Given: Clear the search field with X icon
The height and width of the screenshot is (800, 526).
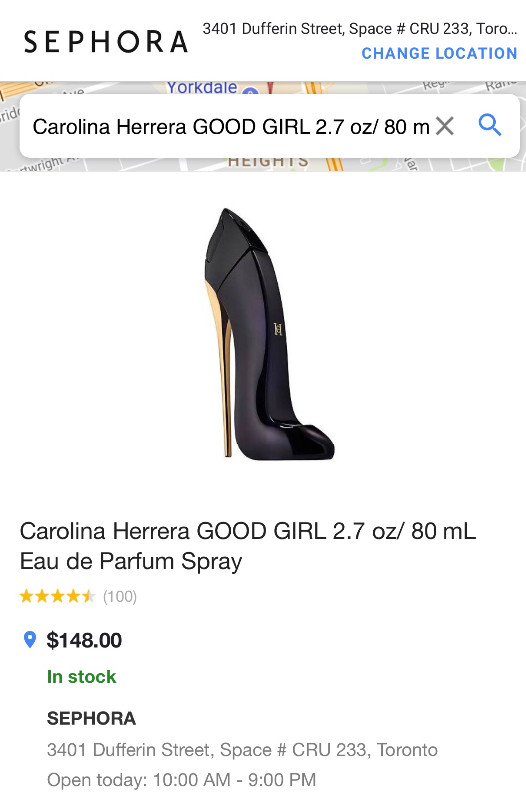Looking at the screenshot, I should tap(444, 126).
